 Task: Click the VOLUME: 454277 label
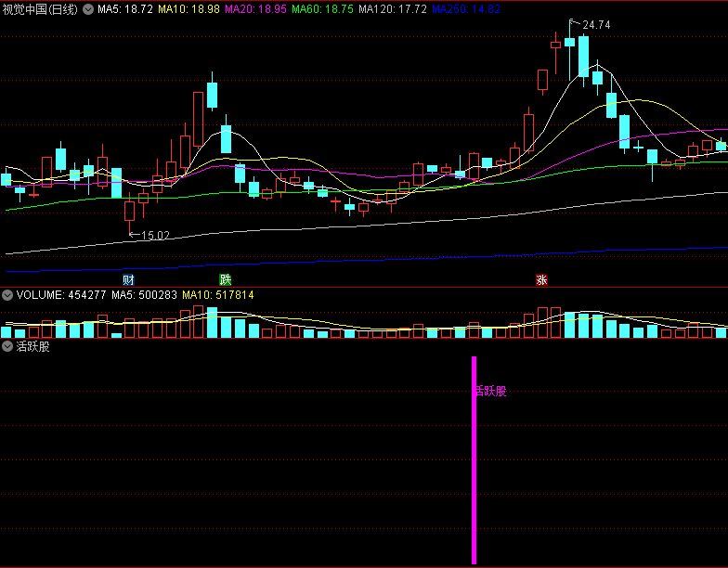(61, 295)
